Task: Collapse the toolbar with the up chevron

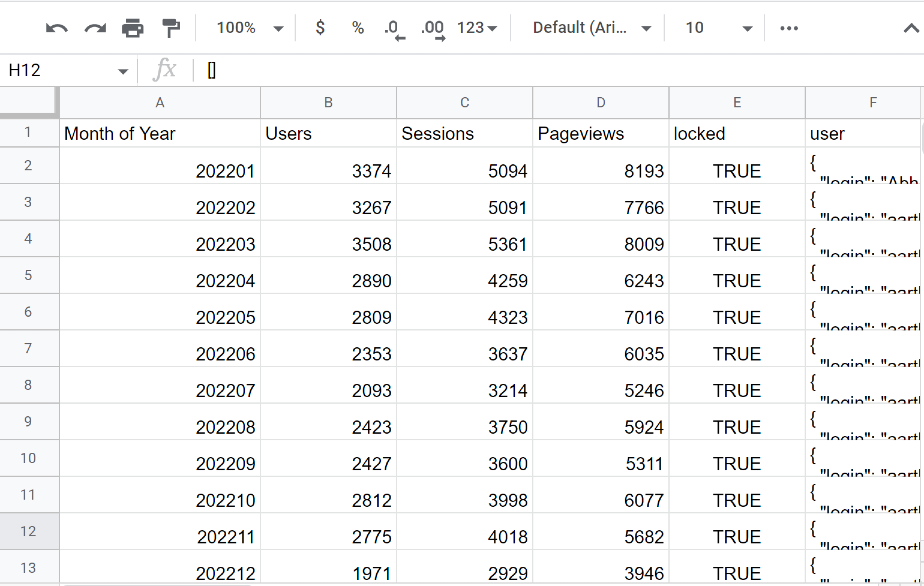Action: [x=911, y=28]
